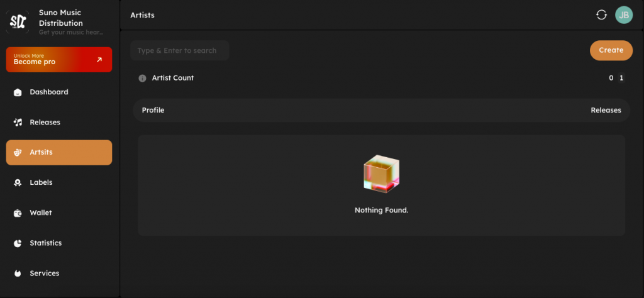
Task: Click the Dashboard home icon
Action: pyautogui.click(x=18, y=92)
